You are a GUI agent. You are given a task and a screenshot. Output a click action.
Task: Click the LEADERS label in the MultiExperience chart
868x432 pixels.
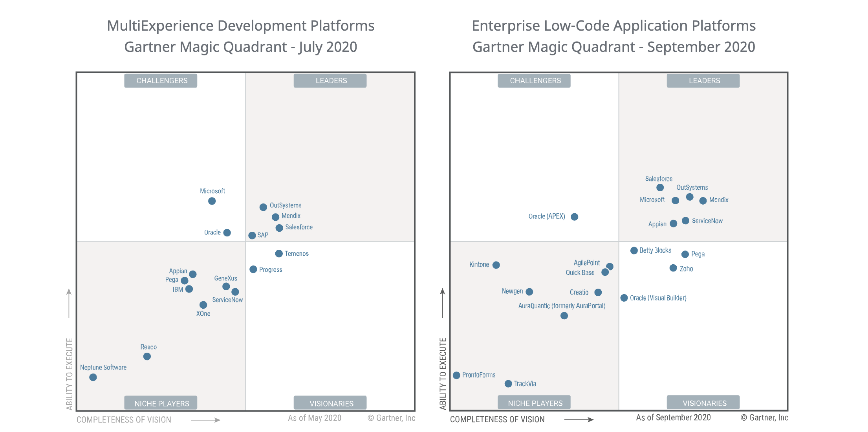coord(330,81)
